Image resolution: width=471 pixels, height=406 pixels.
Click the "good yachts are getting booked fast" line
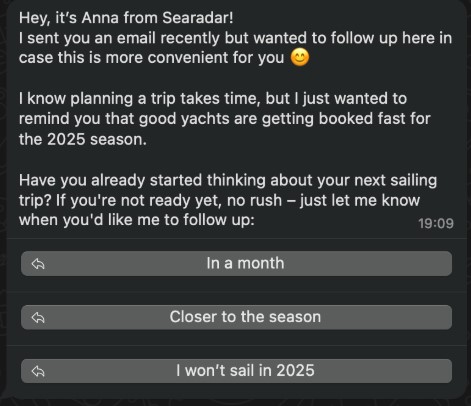click(x=225, y=119)
